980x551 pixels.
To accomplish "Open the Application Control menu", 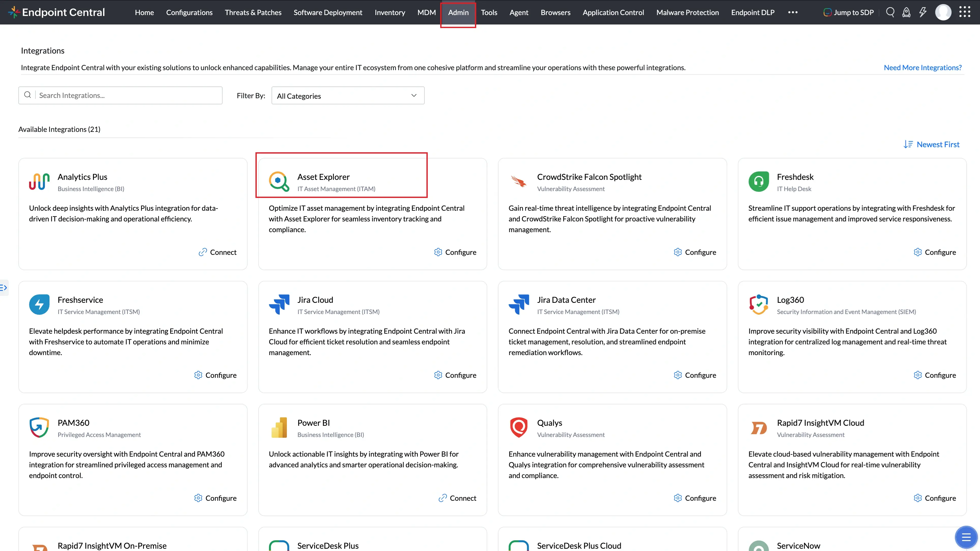I will (x=613, y=12).
